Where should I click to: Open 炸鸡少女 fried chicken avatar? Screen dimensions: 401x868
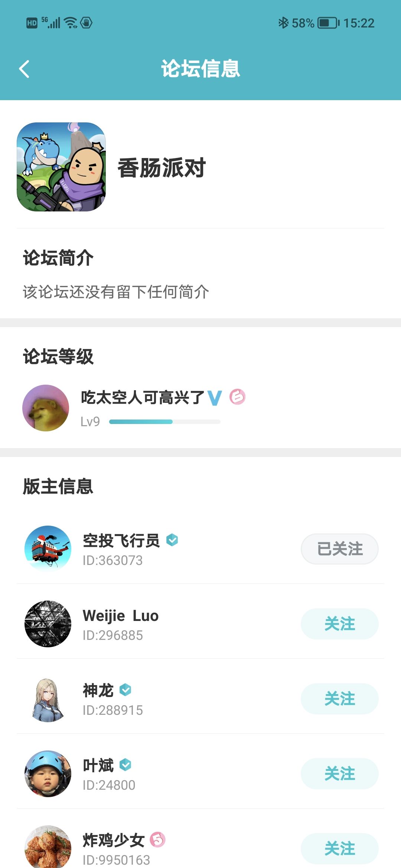tap(48, 847)
